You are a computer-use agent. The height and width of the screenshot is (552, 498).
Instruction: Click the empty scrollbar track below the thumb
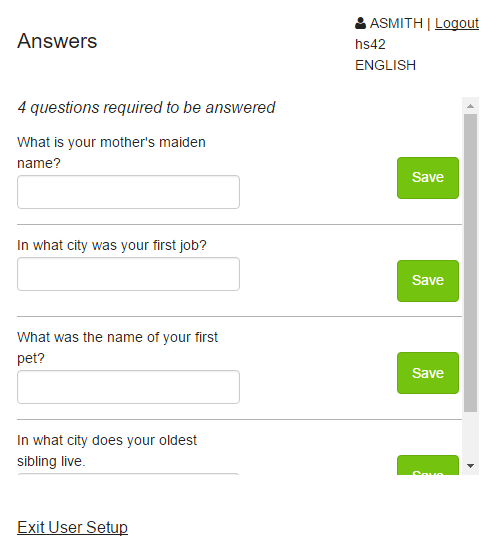pyautogui.click(x=470, y=435)
